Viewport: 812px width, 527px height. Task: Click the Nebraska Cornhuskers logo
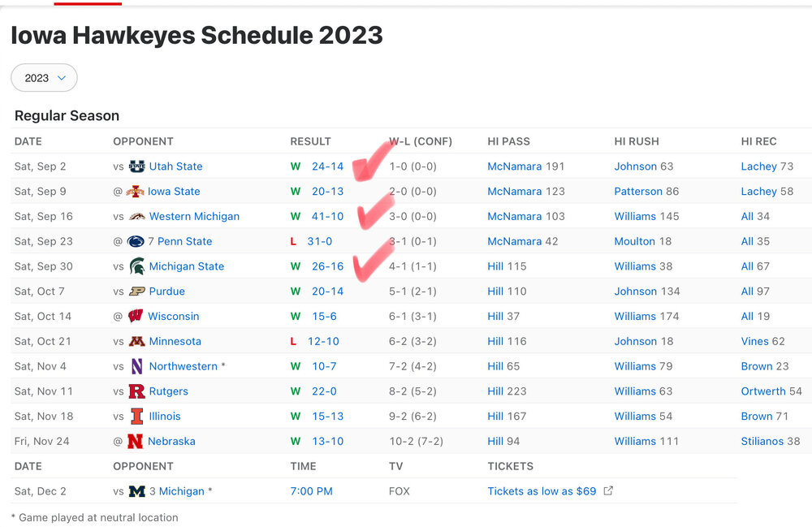point(135,442)
